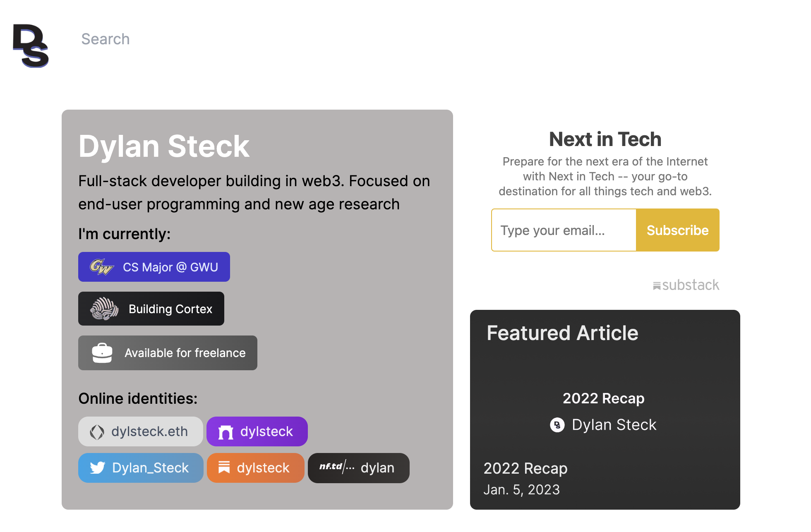This screenshot has height=532, width=811.
Task: Visit the Dylan_Steck Twitter profile
Action: click(141, 468)
